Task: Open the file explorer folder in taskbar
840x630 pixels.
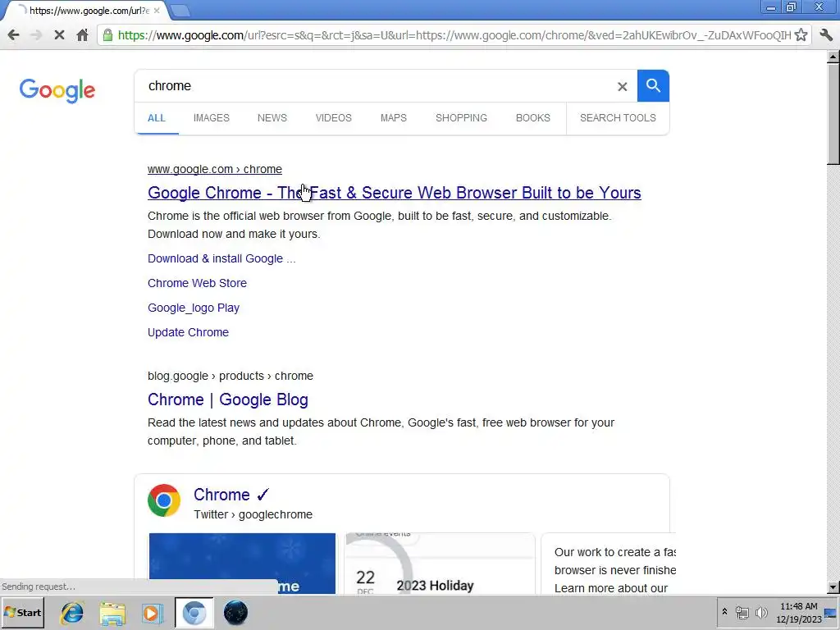Action: point(112,613)
